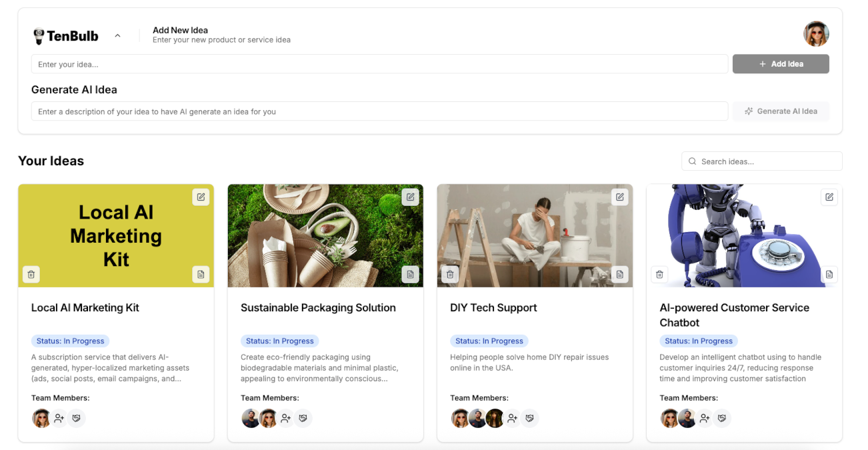The width and height of the screenshot is (868, 450).
Task: Edit the AI-powered Customer Service Chatbot idea
Action: point(829,197)
